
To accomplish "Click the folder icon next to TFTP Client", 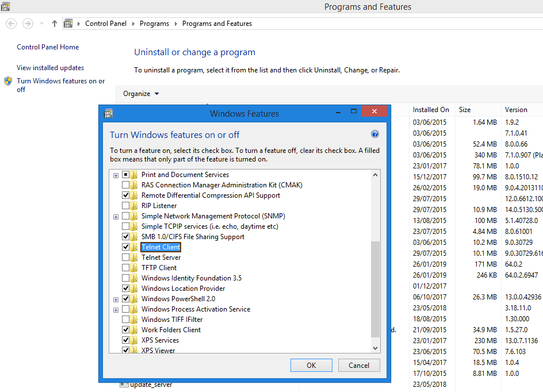I will 134,268.
